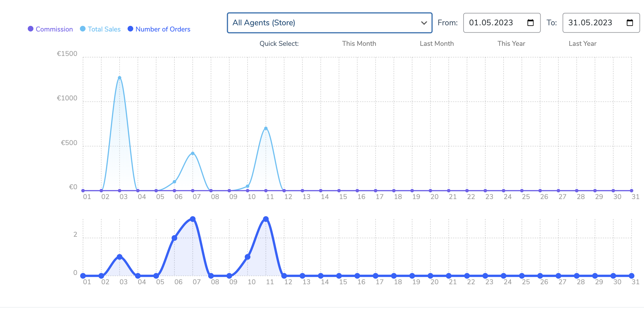644x316 pixels.
Task: Click the orders data point on day 31
Action: pyautogui.click(x=632, y=276)
